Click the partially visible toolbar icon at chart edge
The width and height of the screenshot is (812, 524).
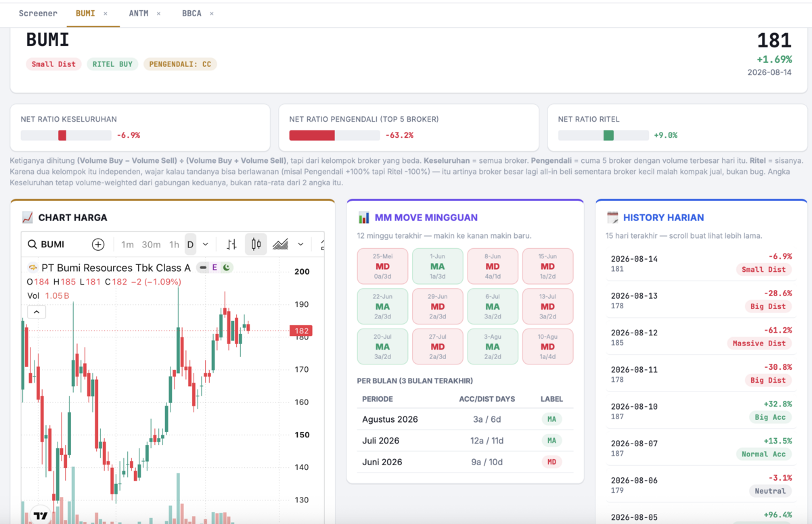(321, 245)
